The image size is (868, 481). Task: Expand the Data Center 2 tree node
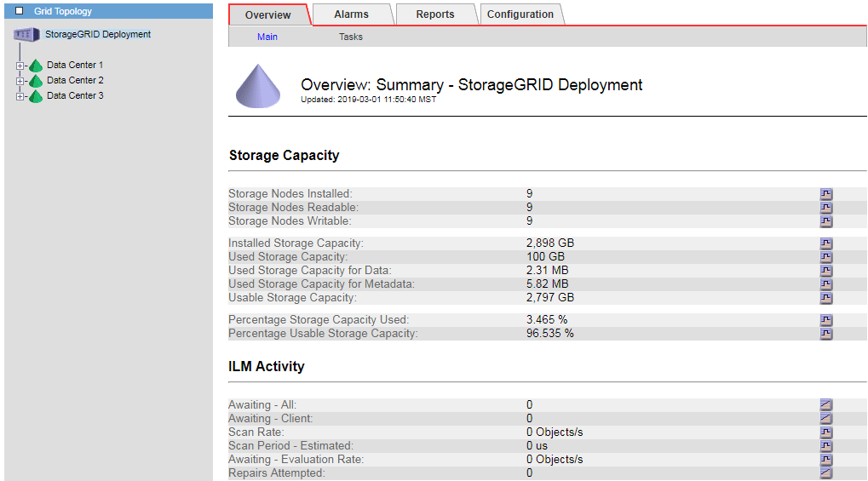coord(20,81)
